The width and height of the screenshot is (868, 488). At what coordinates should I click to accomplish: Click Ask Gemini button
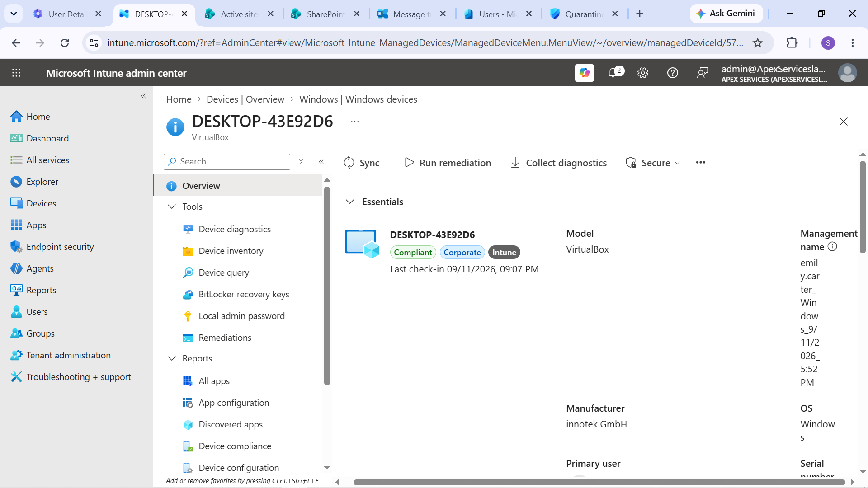pyautogui.click(x=726, y=14)
